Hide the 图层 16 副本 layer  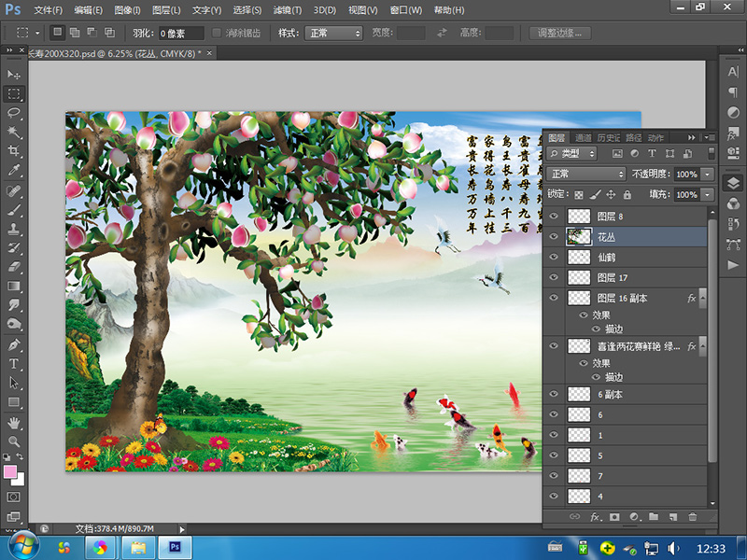coord(554,298)
